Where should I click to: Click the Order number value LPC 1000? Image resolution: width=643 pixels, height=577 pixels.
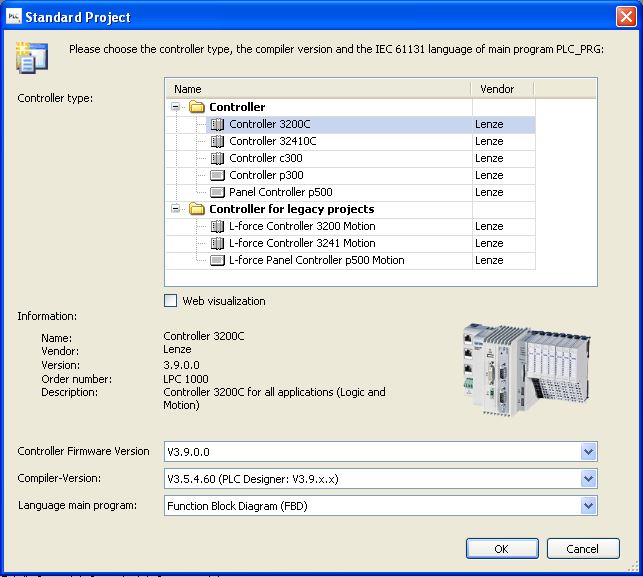pos(186,379)
